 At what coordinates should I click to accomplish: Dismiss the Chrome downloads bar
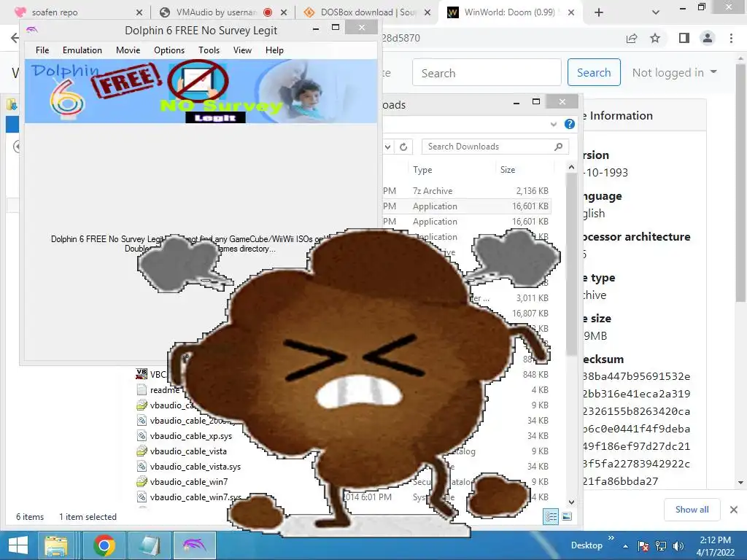[734, 510]
